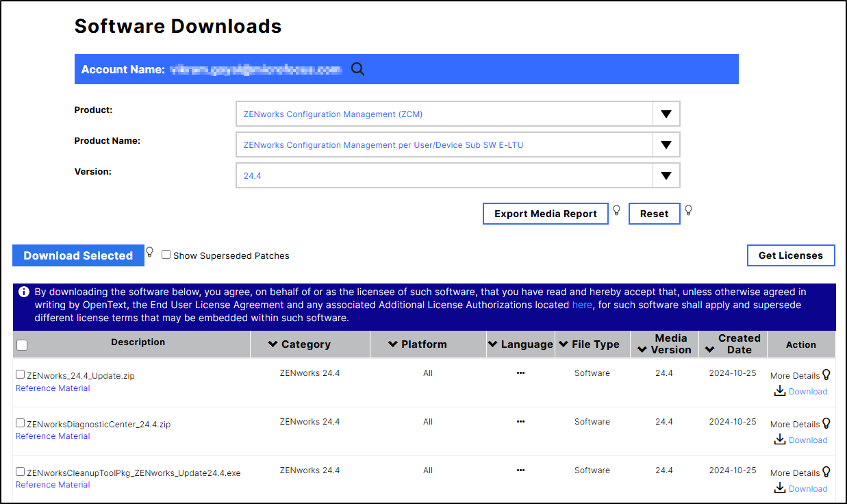Expand the Created Date column filter
Image resolution: width=847 pixels, height=504 pixels.
point(711,350)
